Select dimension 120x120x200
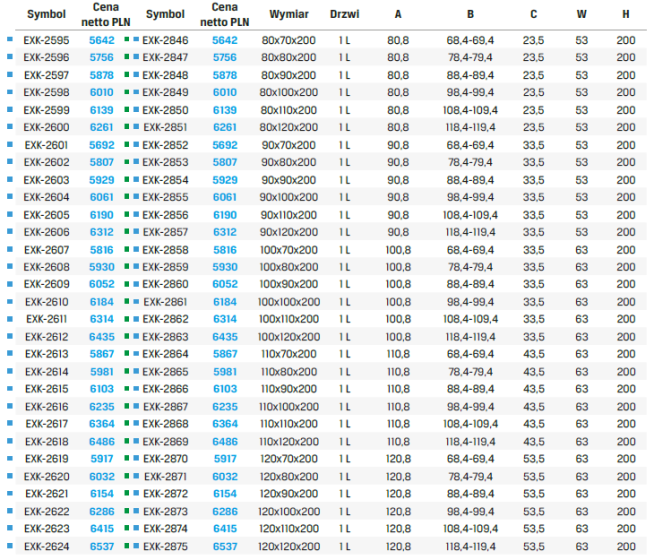The image size is (654, 560). point(289,547)
